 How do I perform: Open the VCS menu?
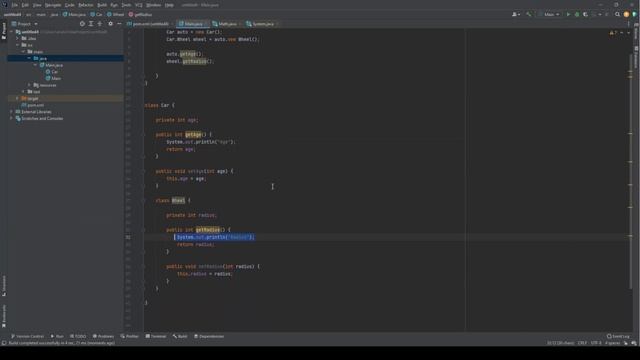pyautogui.click(x=139, y=5)
